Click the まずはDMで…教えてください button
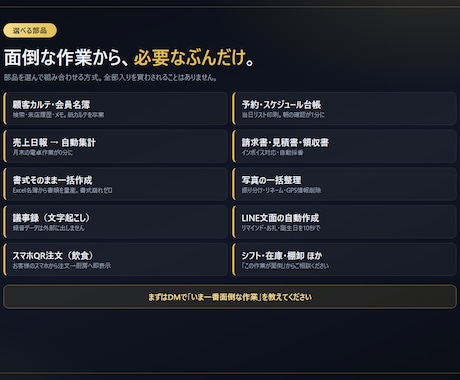The height and width of the screenshot is (380, 460). [230, 297]
